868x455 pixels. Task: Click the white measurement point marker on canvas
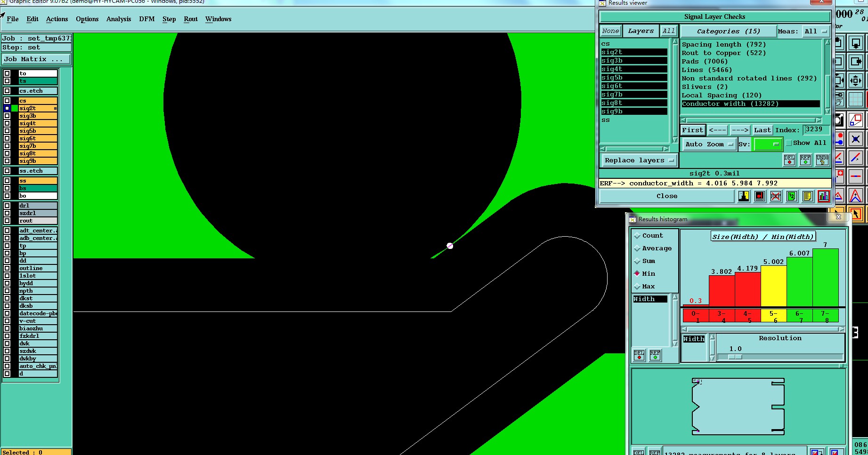pos(450,246)
